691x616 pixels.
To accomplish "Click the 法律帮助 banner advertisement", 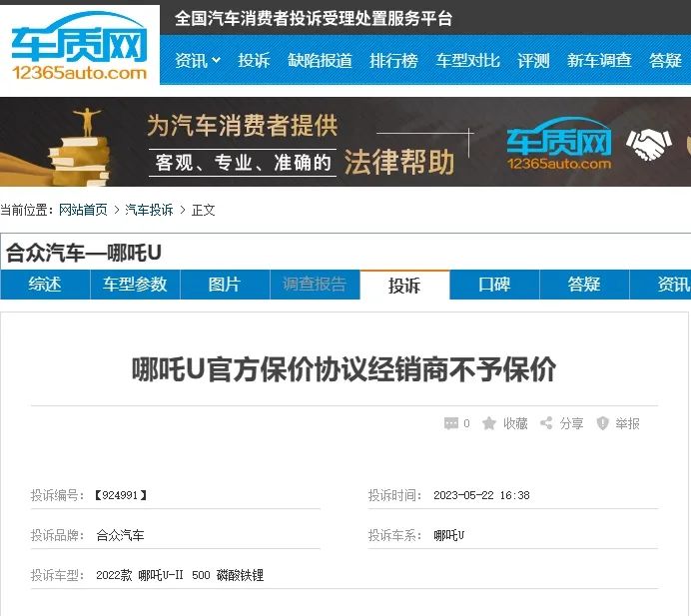I will click(x=345, y=142).
